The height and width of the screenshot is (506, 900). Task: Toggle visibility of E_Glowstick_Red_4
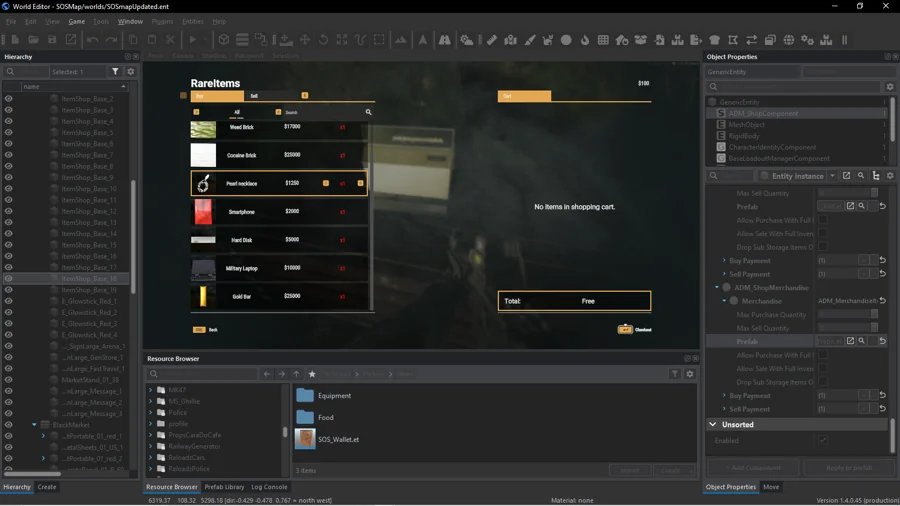coord(9,335)
